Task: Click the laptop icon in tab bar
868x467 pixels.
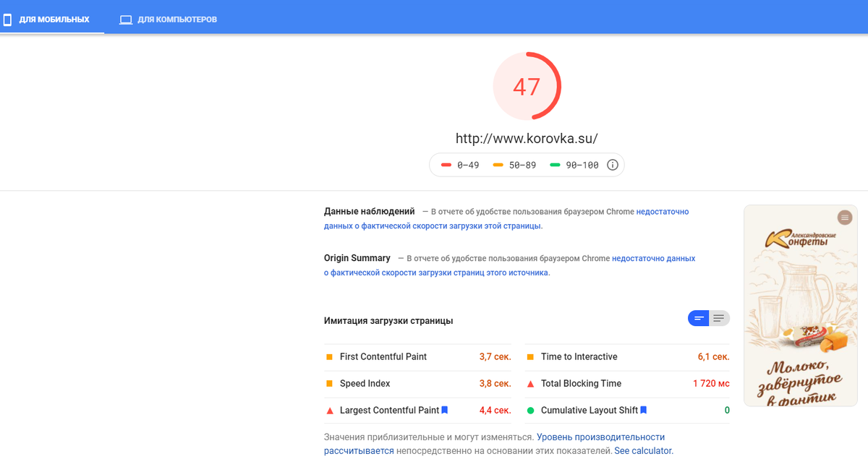Action: click(126, 20)
